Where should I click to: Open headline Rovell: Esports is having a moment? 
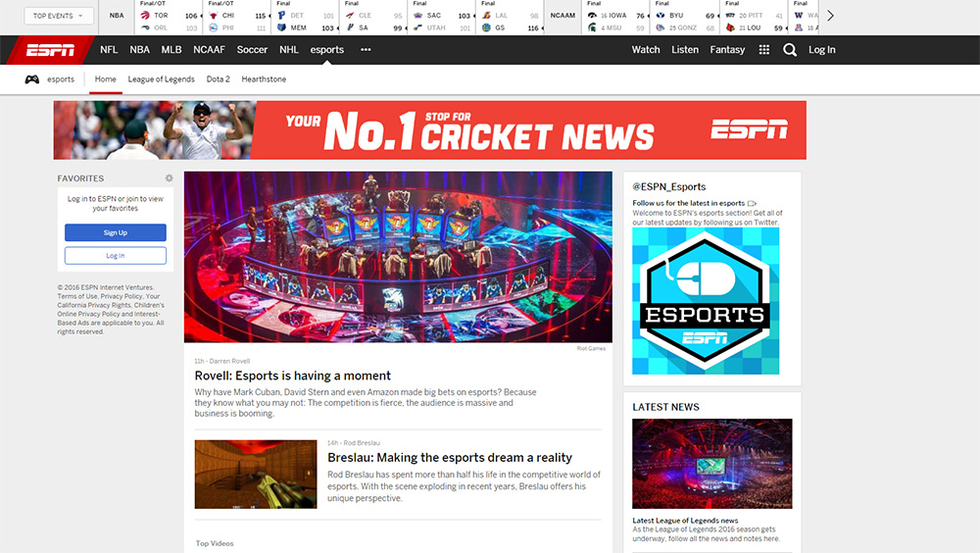tap(292, 376)
